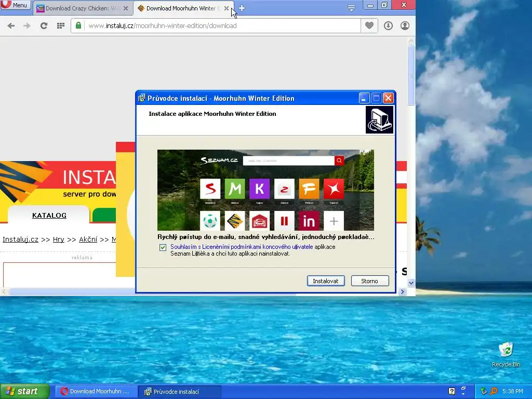The height and width of the screenshot is (399, 532).
Task: Open the Windows start menu
Action: (x=24, y=392)
